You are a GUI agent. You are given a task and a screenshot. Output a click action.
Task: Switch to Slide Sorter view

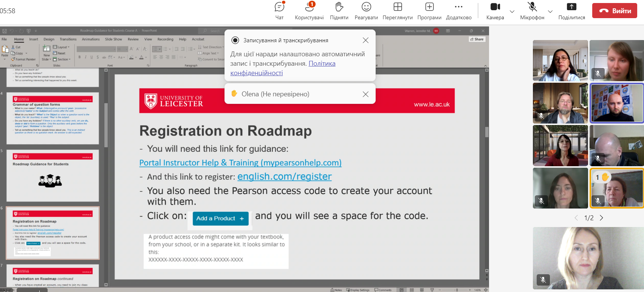pyautogui.click(x=412, y=290)
